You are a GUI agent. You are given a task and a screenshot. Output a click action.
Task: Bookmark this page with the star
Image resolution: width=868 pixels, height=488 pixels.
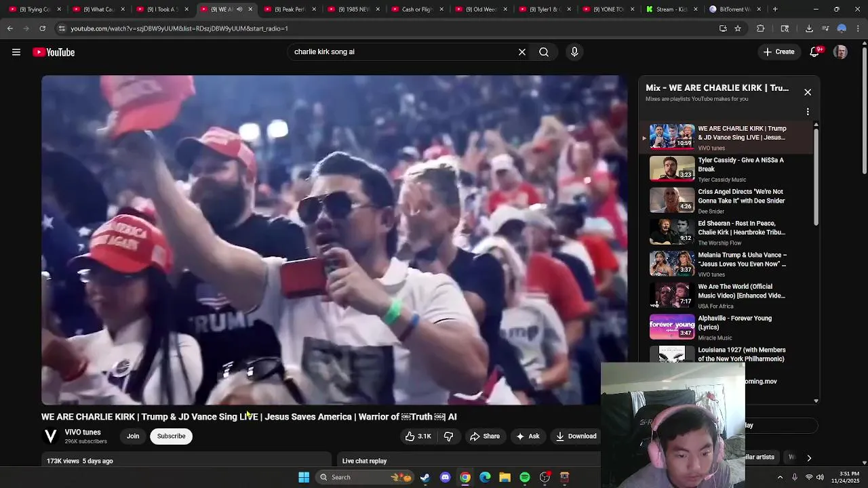click(738, 28)
